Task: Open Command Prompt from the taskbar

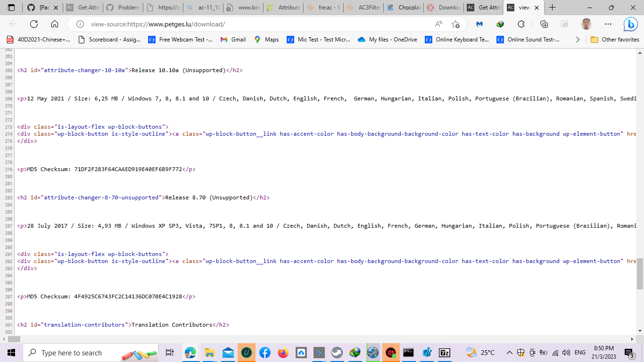Action: coord(408,353)
